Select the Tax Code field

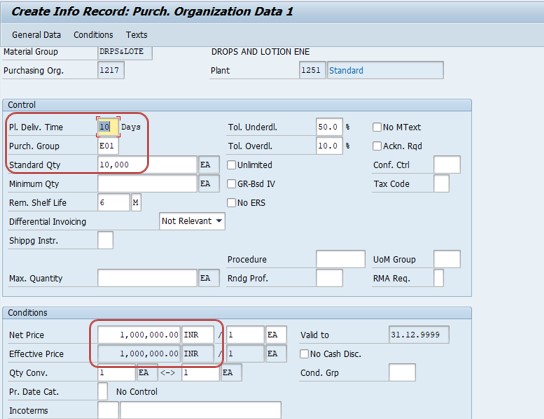point(441,183)
